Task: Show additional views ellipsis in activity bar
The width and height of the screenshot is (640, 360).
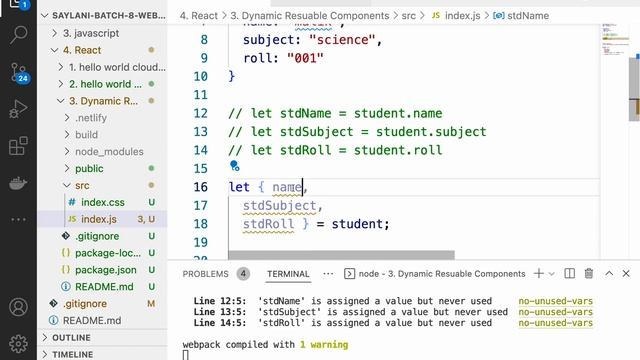Action: pyautogui.click(x=18, y=220)
